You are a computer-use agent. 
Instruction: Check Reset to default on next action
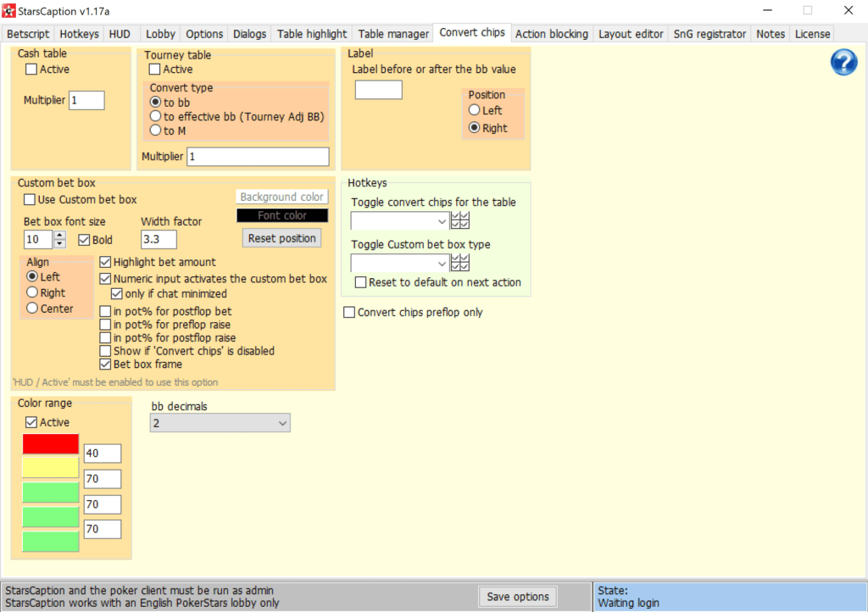pos(360,283)
